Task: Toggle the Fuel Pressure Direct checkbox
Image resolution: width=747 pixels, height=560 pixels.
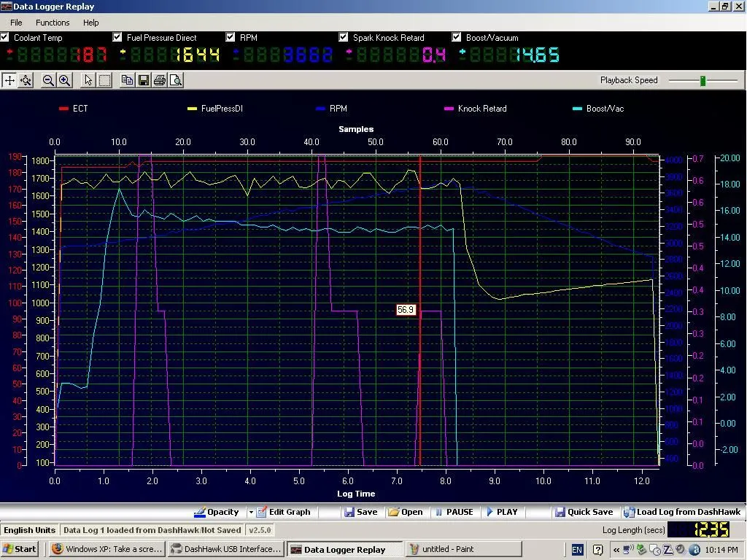Action: 117,37
